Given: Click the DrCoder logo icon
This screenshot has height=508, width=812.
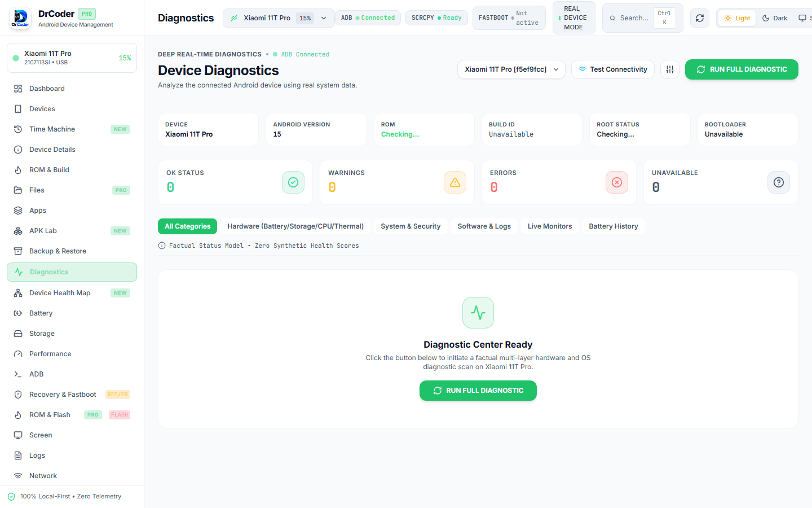Looking at the screenshot, I should [20, 18].
